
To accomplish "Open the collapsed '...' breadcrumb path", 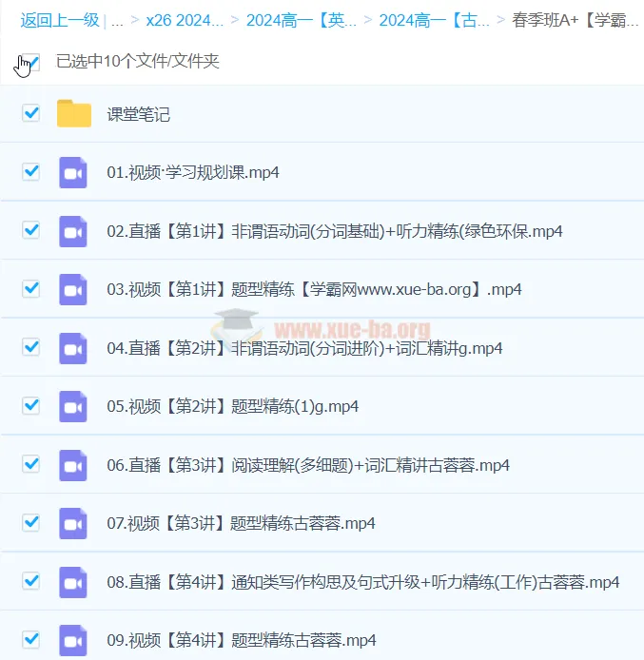I will 117,21.
